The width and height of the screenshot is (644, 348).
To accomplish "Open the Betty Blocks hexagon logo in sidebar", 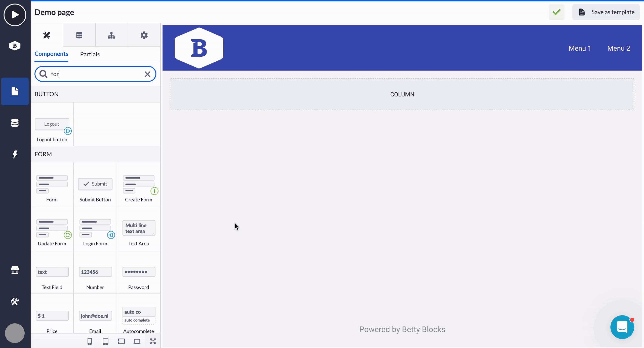I will pyautogui.click(x=15, y=46).
